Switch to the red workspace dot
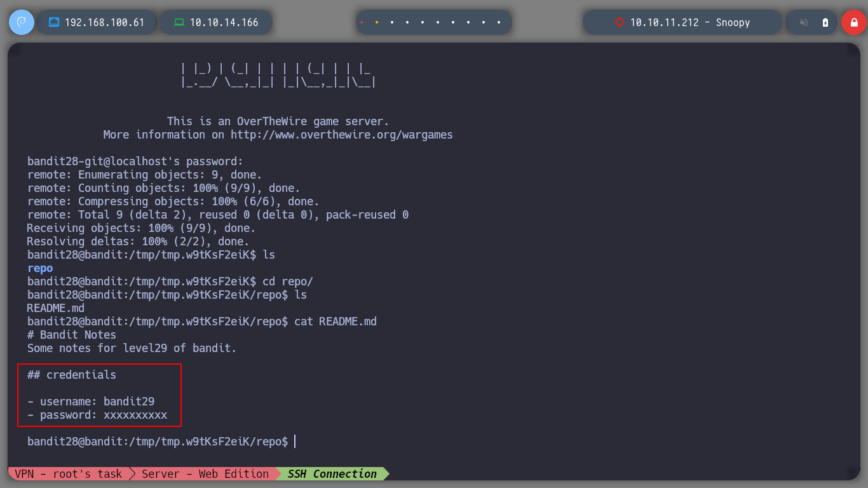Viewport: 868px width, 488px height. click(x=362, y=22)
